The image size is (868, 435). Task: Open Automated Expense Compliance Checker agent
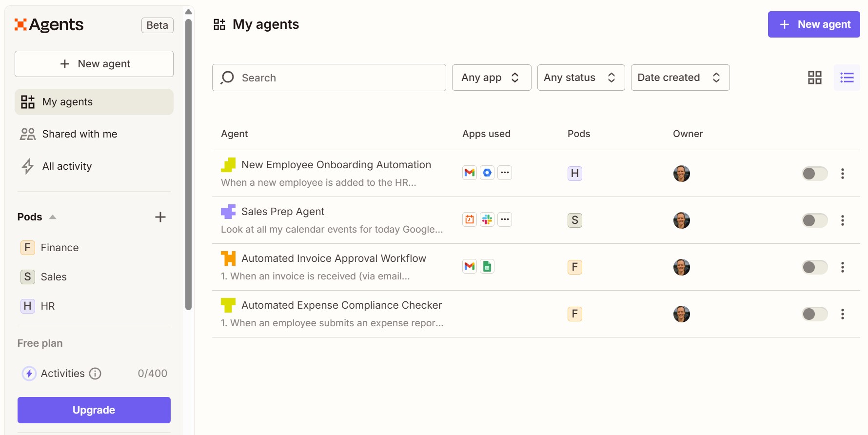point(341,305)
